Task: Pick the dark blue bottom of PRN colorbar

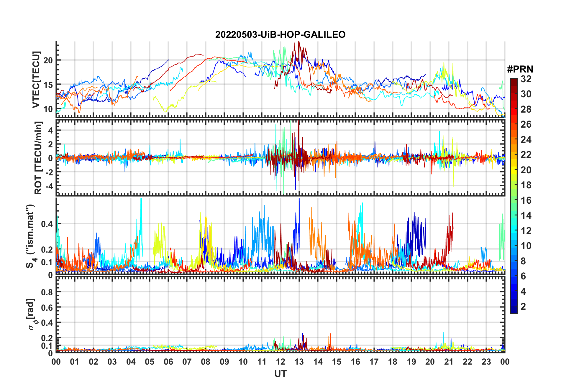Action: [514, 311]
